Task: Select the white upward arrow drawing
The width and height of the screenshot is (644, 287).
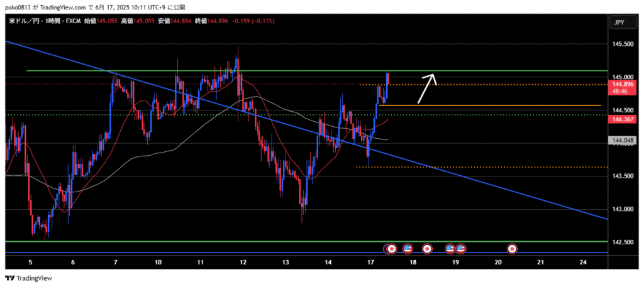Action: coord(427,88)
